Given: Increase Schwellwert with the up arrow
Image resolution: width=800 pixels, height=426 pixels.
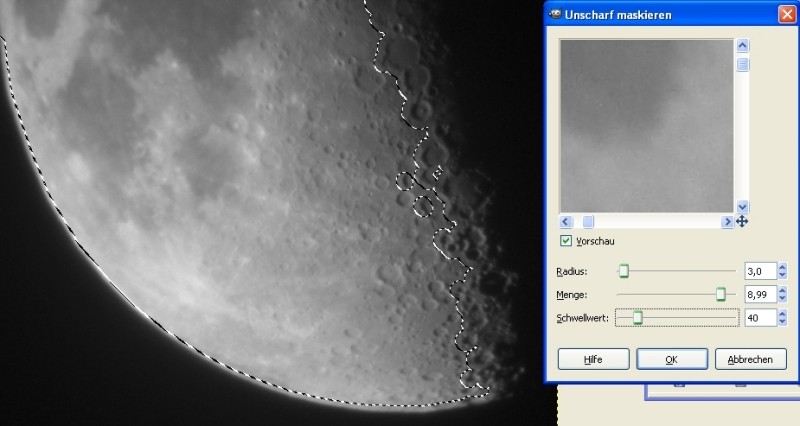Looking at the screenshot, I should click(783, 314).
